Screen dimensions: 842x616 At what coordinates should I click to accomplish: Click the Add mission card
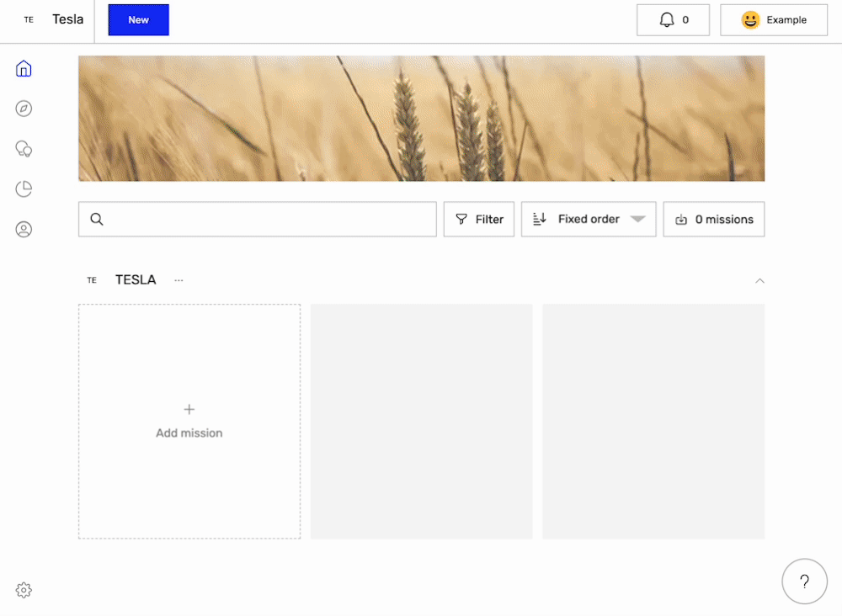[189, 422]
